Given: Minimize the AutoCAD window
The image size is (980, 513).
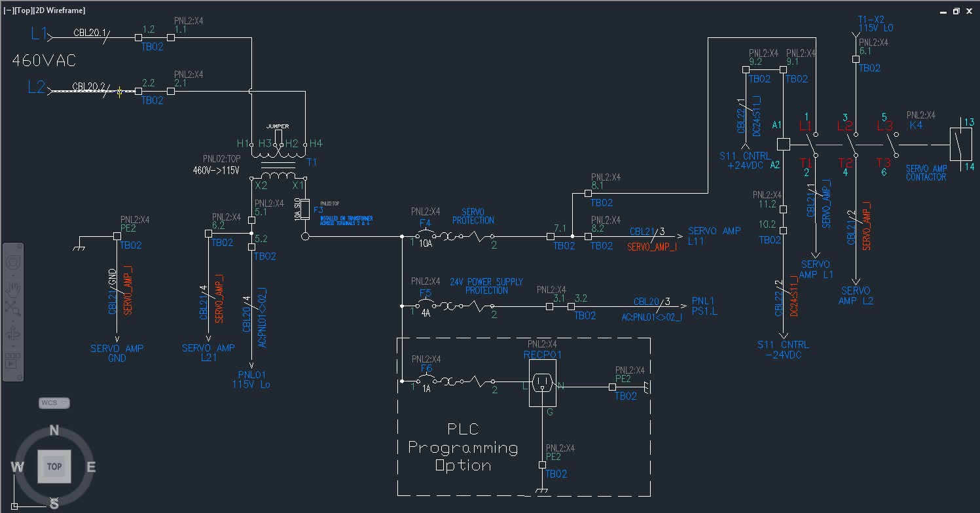Looking at the screenshot, I should [x=942, y=11].
